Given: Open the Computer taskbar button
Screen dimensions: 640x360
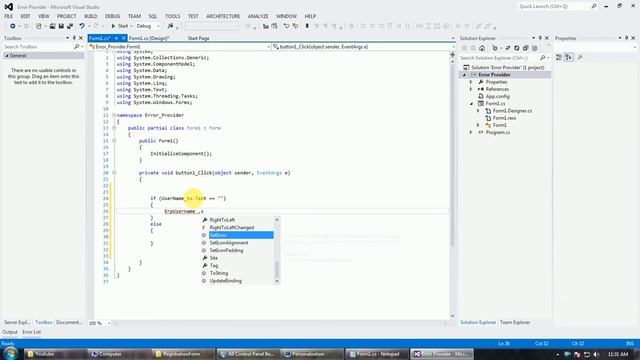Looking at the screenshot, I should (118, 354).
